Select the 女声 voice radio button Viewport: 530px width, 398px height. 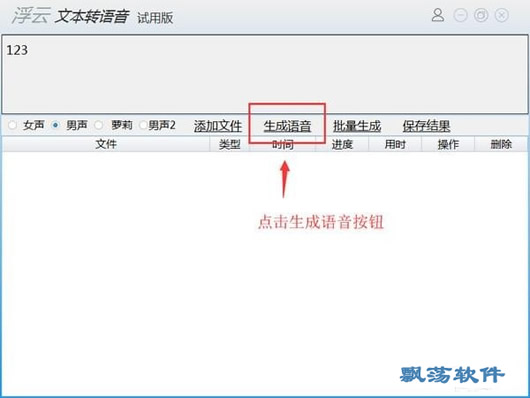[x=13, y=125]
